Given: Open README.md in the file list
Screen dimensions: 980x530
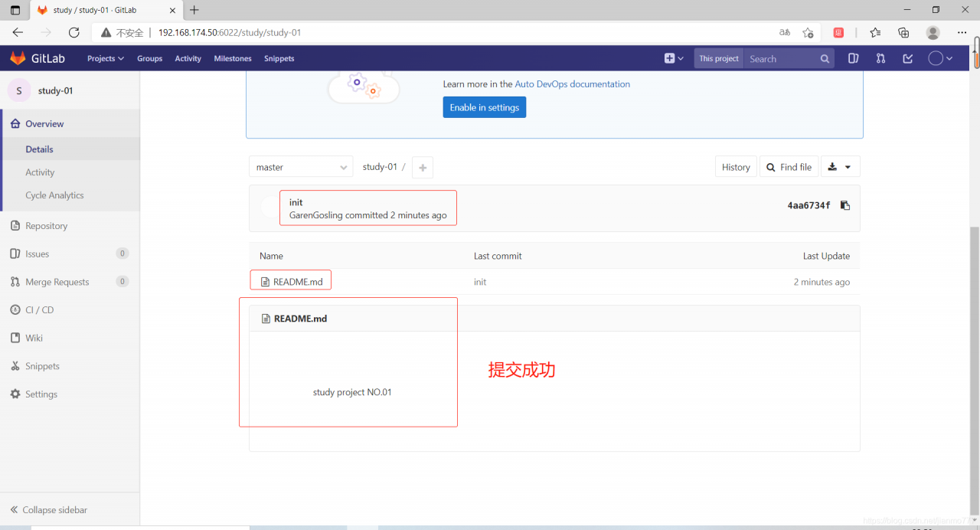Looking at the screenshot, I should click(298, 282).
